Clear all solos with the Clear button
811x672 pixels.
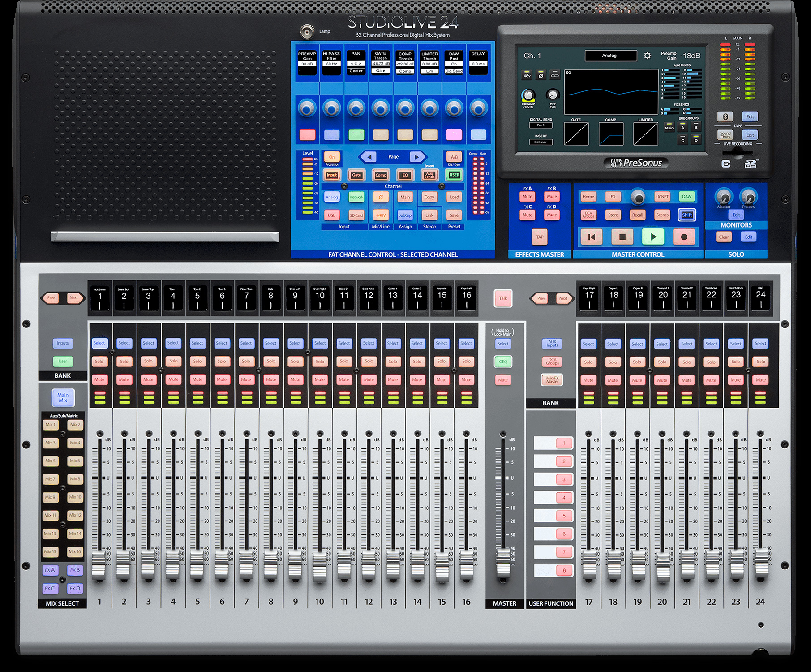click(x=724, y=237)
